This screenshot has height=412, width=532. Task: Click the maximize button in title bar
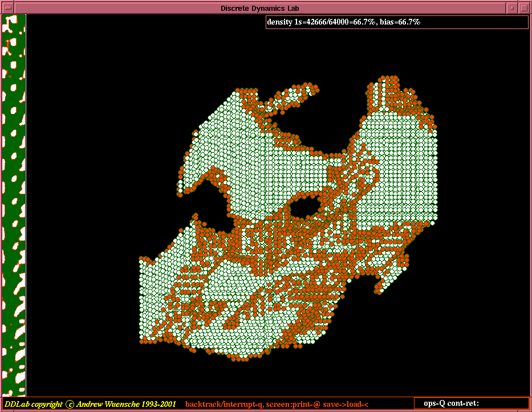(524, 8)
